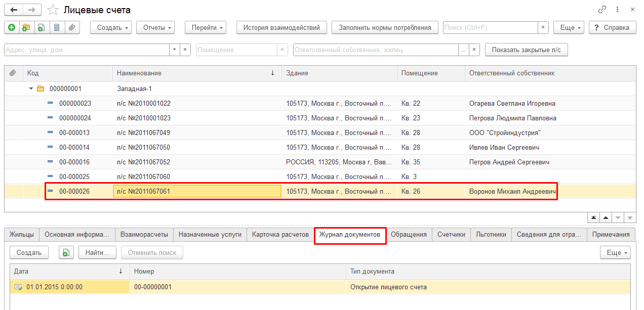The height and width of the screenshot is (310, 644).
Task: Click Показать закрытые л/с button
Action: [527, 50]
